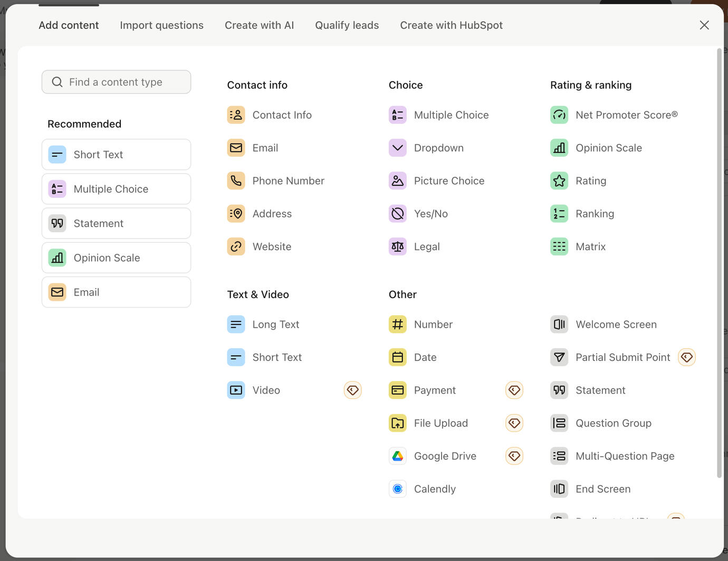This screenshot has width=728, height=561.
Task: Choose recommended Opinion Scale option
Action: coord(116,258)
